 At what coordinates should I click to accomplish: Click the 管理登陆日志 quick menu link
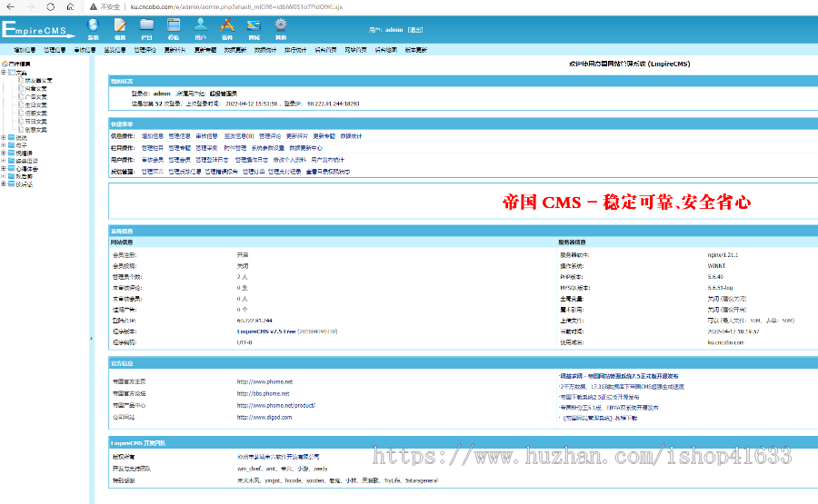(212, 160)
